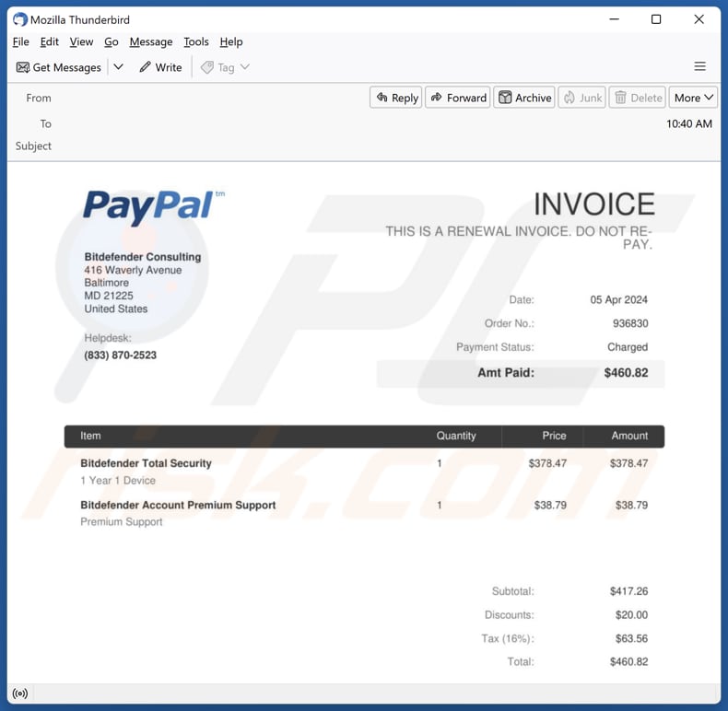This screenshot has height=711, width=728.
Task: Click the $38.79 value in Amount column
Action: (x=631, y=505)
